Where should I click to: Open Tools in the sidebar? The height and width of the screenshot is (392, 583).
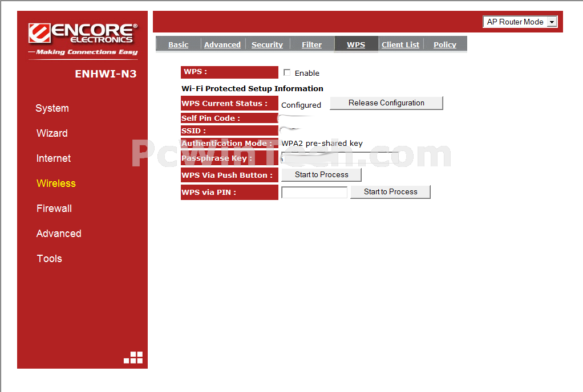click(x=50, y=258)
